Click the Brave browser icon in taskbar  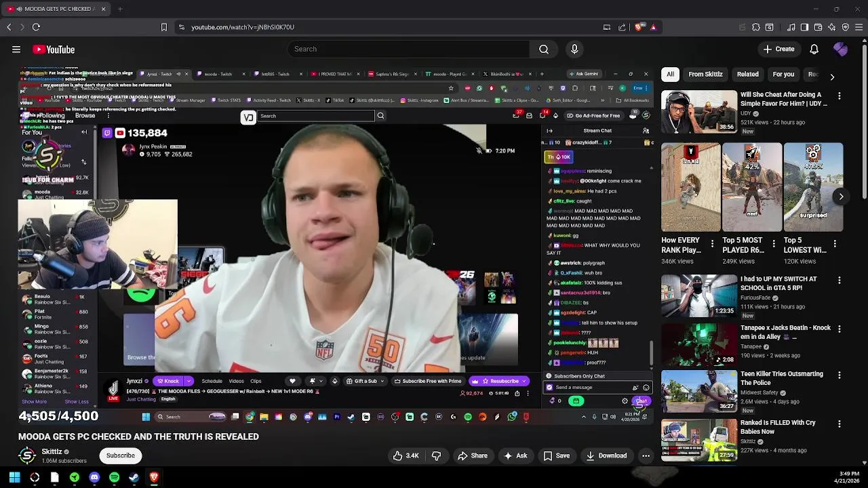(154, 477)
